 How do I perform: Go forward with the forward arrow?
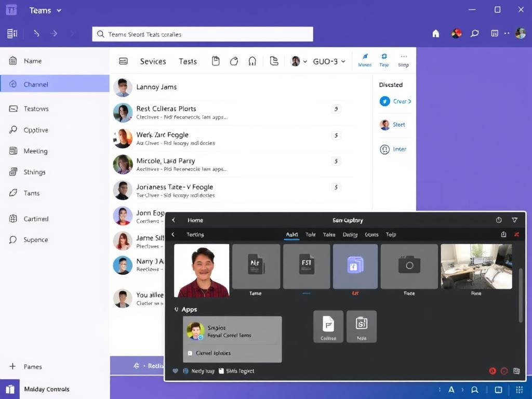point(54,33)
